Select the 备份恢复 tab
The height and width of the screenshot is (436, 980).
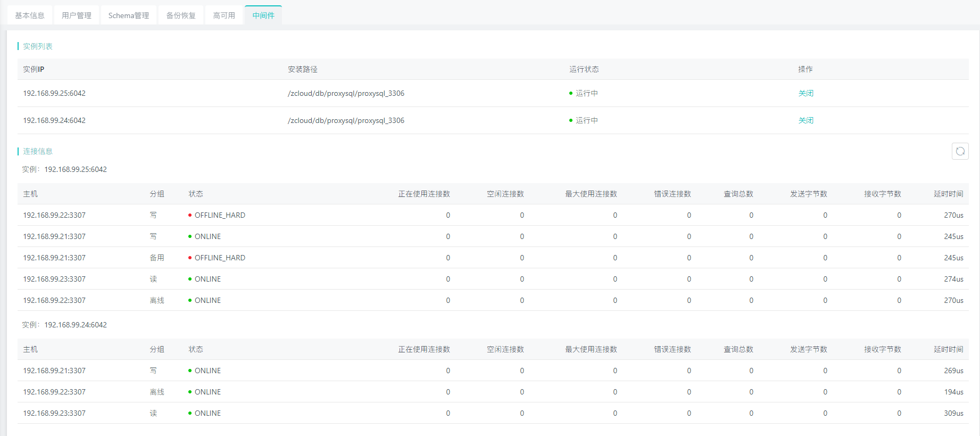pyautogui.click(x=181, y=15)
